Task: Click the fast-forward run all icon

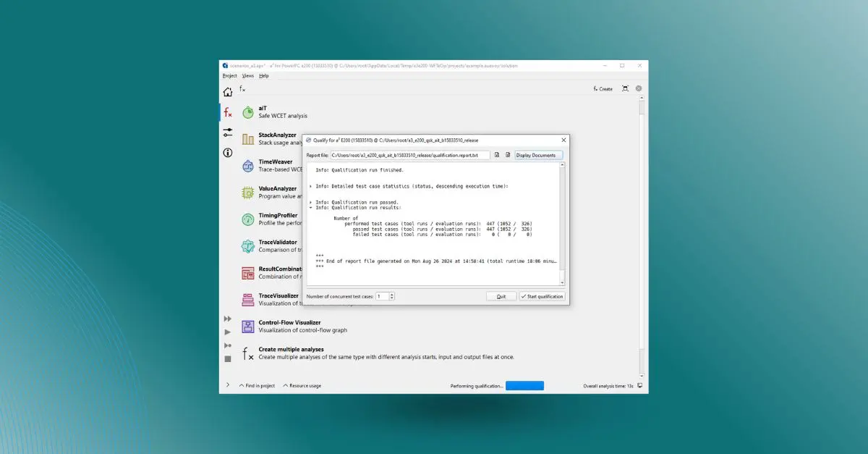Action: tap(228, 319)
